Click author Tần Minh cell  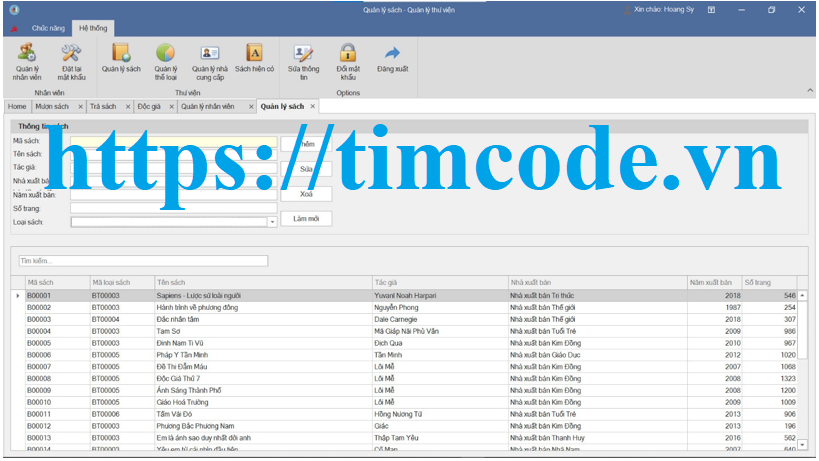tap(440, 355)
